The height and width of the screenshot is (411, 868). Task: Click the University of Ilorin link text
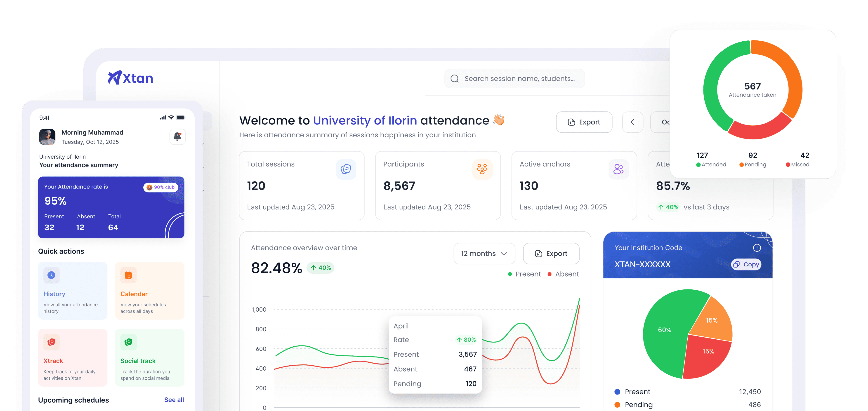[365, 120]
